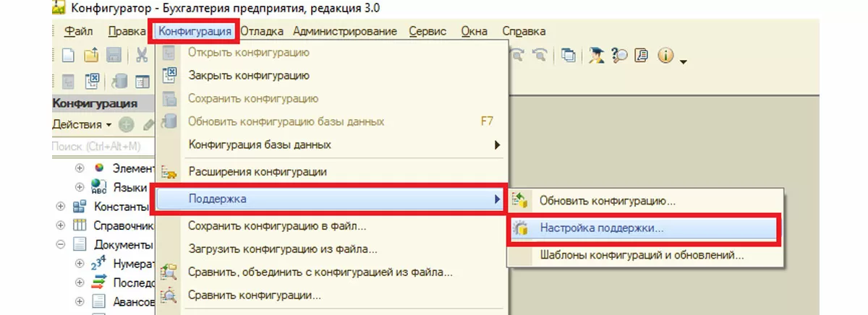Screen dimensions: 868x315
Task: Click the Find previous magnifier toolbar icon
Action: point(539,55)
